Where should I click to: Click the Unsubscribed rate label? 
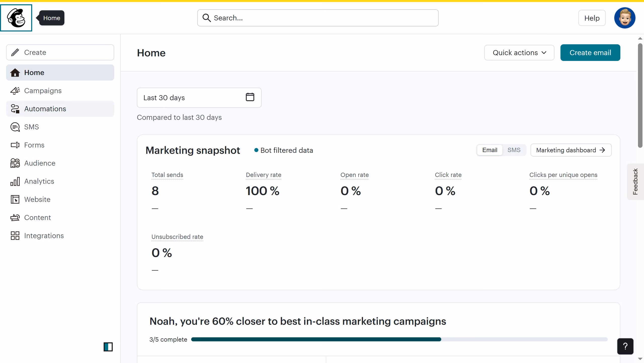[x=177, y=237]
